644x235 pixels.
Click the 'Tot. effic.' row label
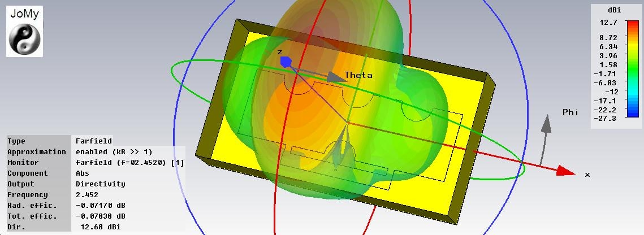[x=32, y=216]
